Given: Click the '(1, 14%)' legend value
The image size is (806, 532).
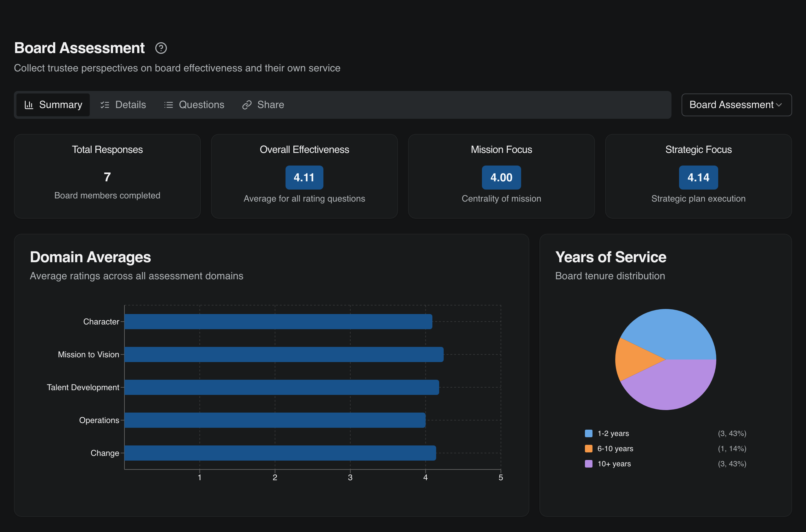Looking at the screenshot, I should click(x=732, y=449).
